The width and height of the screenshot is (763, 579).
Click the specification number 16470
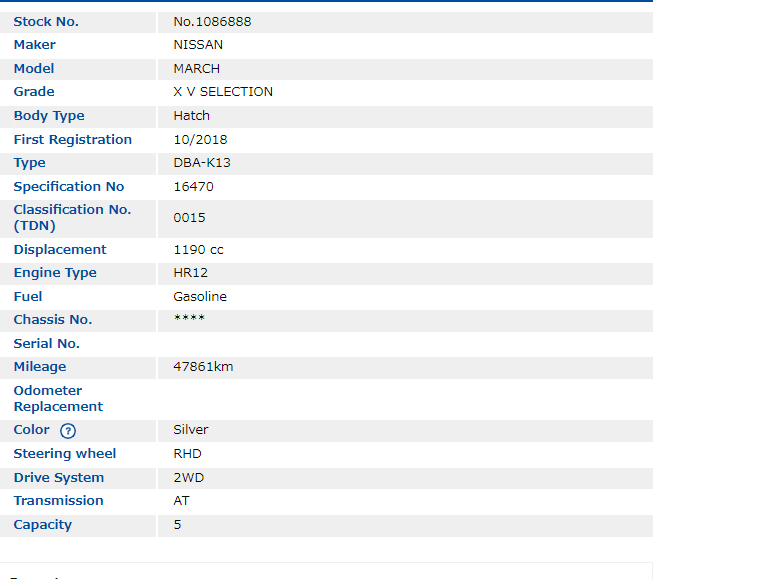[193, 187]
